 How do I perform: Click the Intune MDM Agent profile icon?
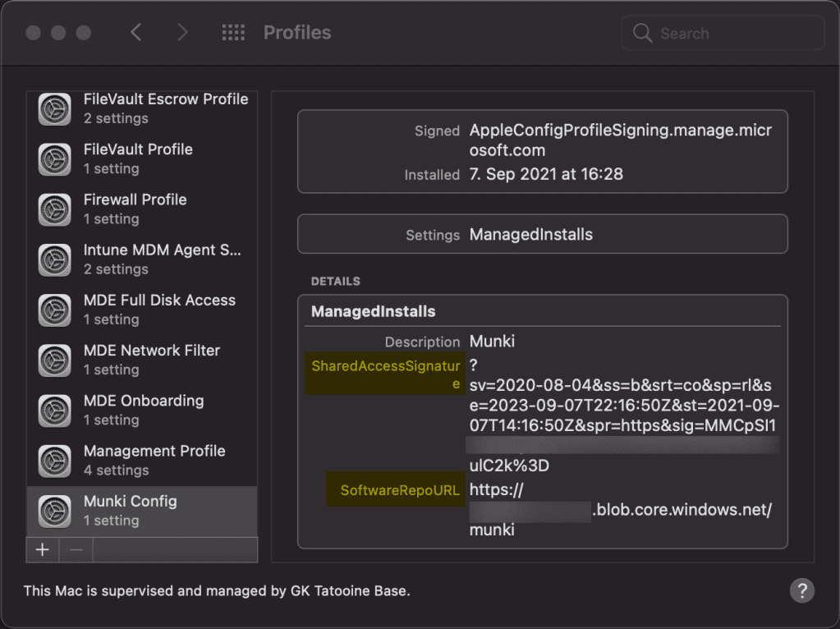pos(55,260)
